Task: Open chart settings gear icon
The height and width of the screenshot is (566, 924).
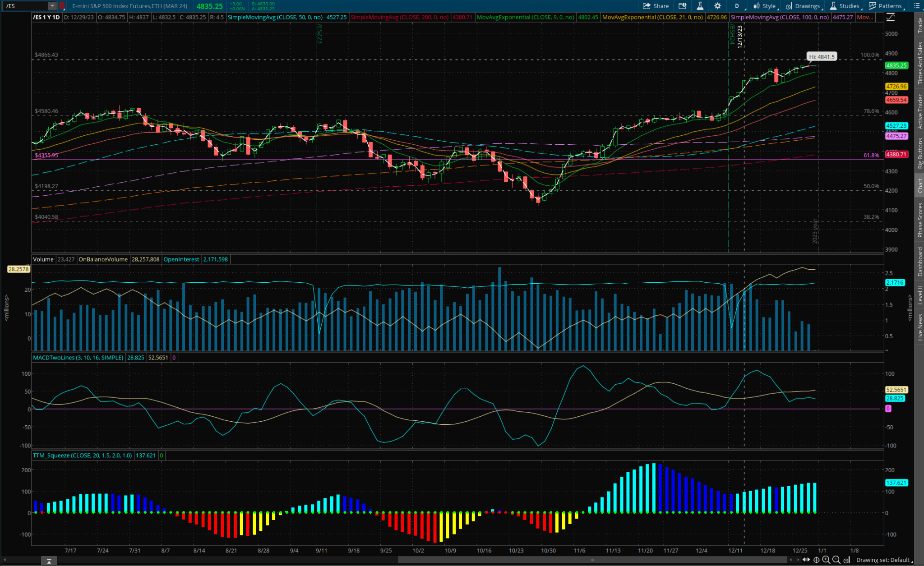Action: 717,6
